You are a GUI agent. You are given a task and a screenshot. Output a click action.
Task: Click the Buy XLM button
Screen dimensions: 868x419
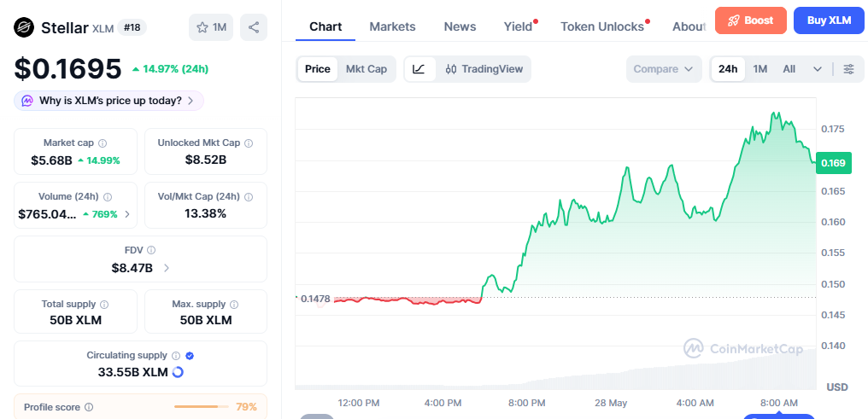pyautogui.click(x=829, y=20)
